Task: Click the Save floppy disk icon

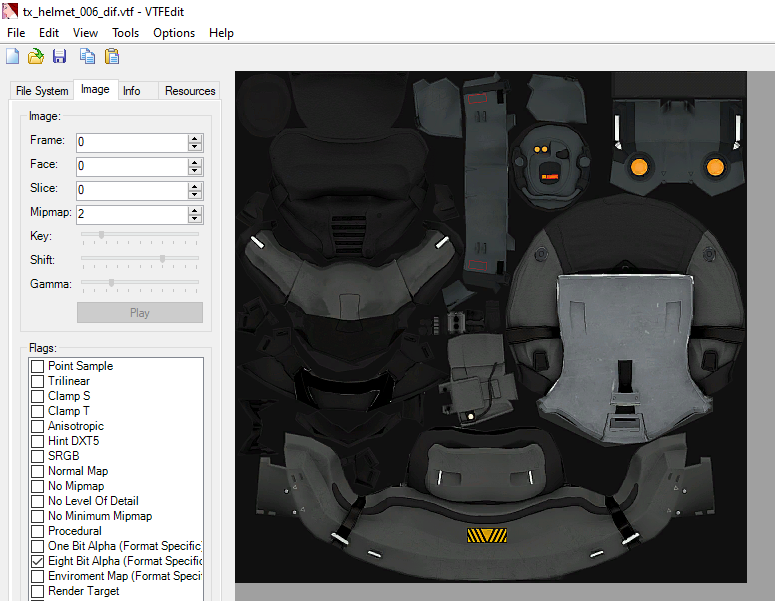Action: (60, 57)
